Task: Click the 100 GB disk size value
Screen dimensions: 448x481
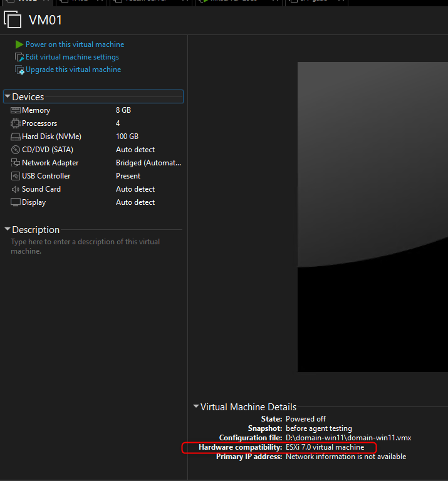Action: 127,137
